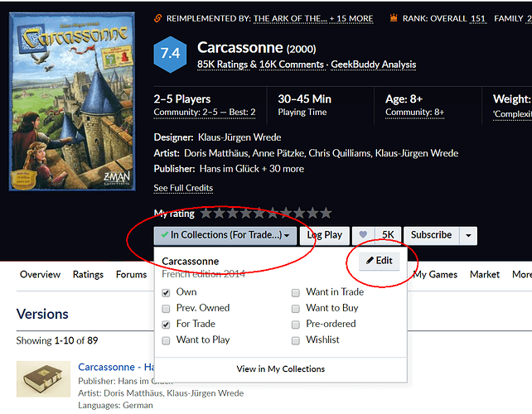
Task: Show the + 15 more reimplementations
Action: point(351,19)
